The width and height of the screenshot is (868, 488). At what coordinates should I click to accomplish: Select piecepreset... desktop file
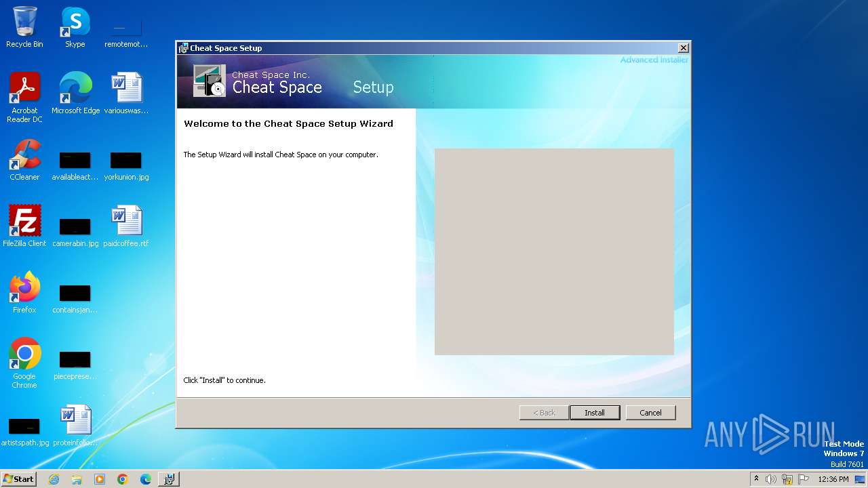click(75, 365)
